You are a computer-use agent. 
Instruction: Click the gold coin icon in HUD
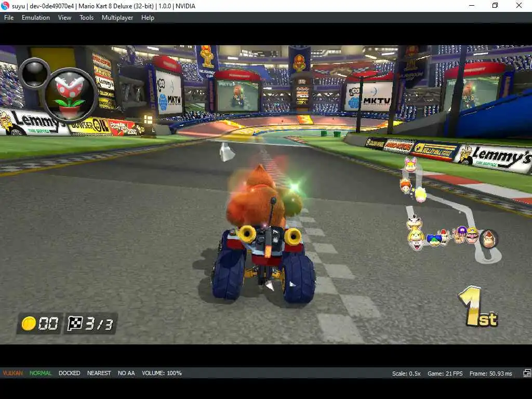(x=29, y=323)
